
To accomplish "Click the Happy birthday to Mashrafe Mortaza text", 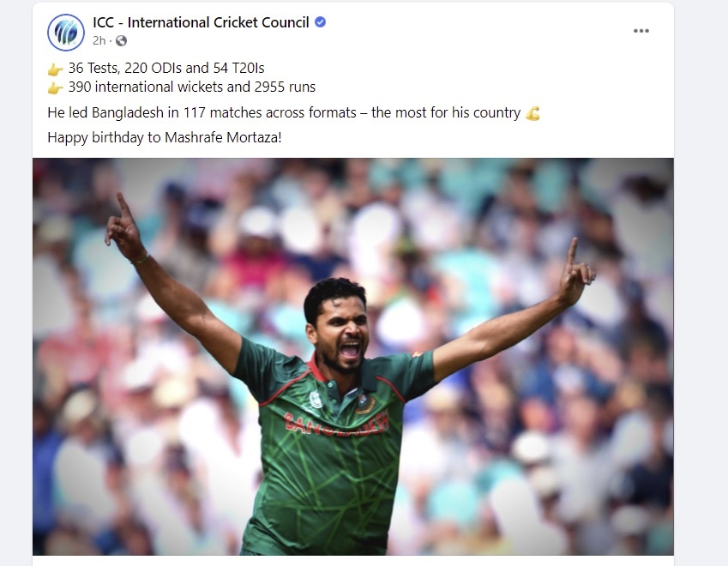I will pyautogui.click(x=165, y=137).
